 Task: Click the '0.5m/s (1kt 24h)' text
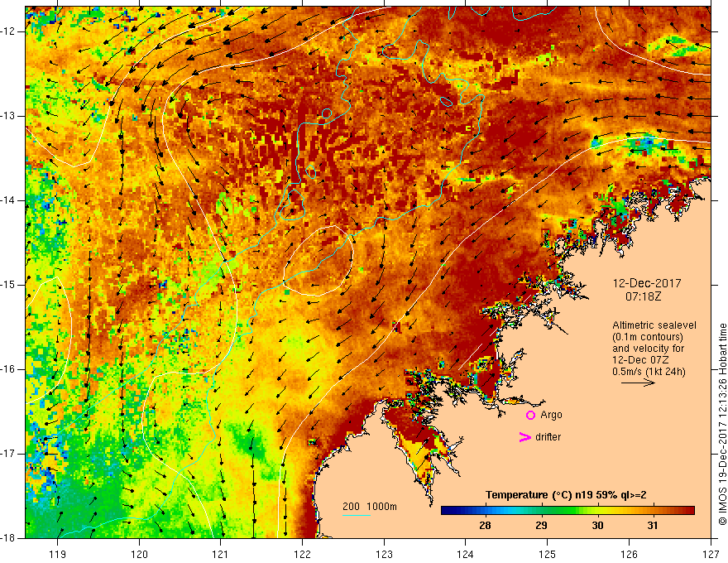tap(649, 372)
